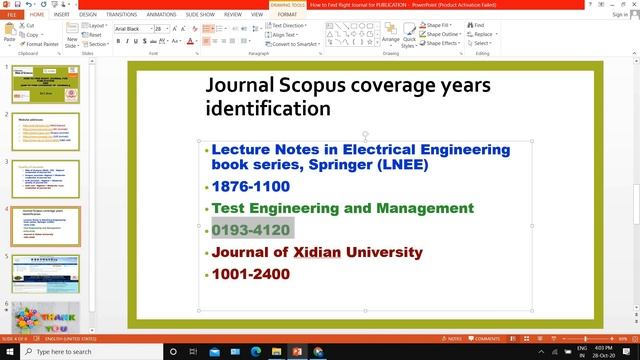The width and height of the screenshot is (640, 360).
Task: Switch to the ANIMATIONS tab
Action: 162,14
